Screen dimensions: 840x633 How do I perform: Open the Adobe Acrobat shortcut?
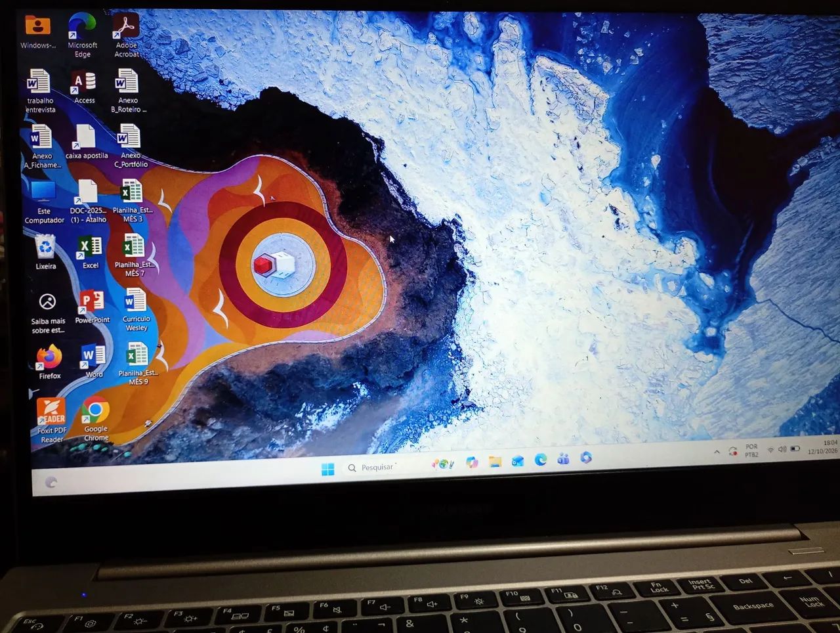coord(126,35)
